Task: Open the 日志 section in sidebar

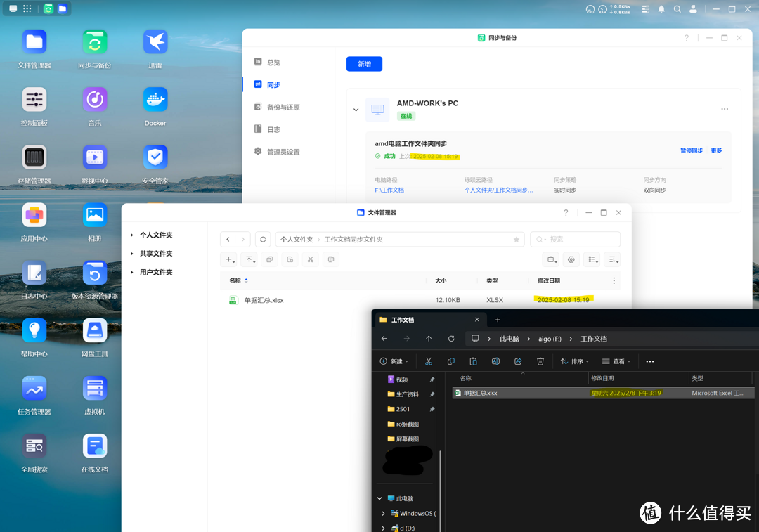Action: click(x=273, y=129)
